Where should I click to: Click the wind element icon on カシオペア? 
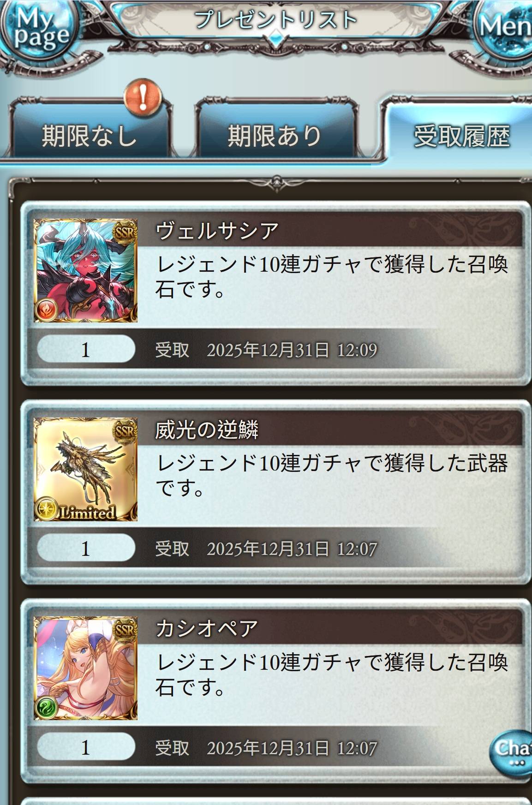(x=47, y=706)
